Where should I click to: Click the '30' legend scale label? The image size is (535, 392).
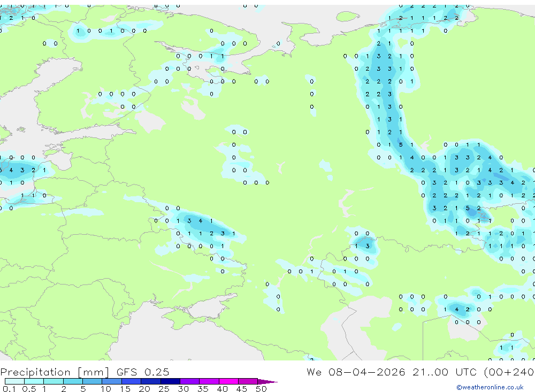[x=183, y=389]
